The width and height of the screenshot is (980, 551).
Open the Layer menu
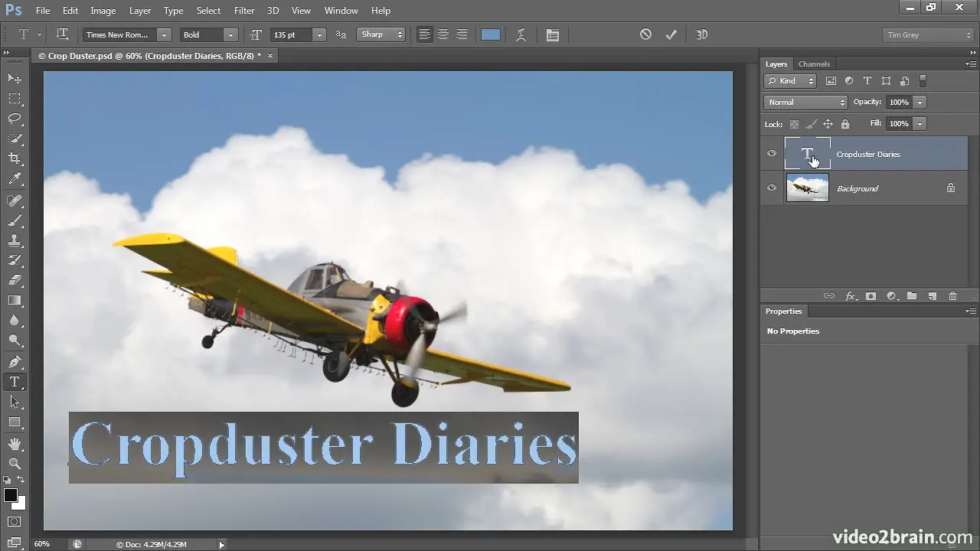[x=140, y=11]
